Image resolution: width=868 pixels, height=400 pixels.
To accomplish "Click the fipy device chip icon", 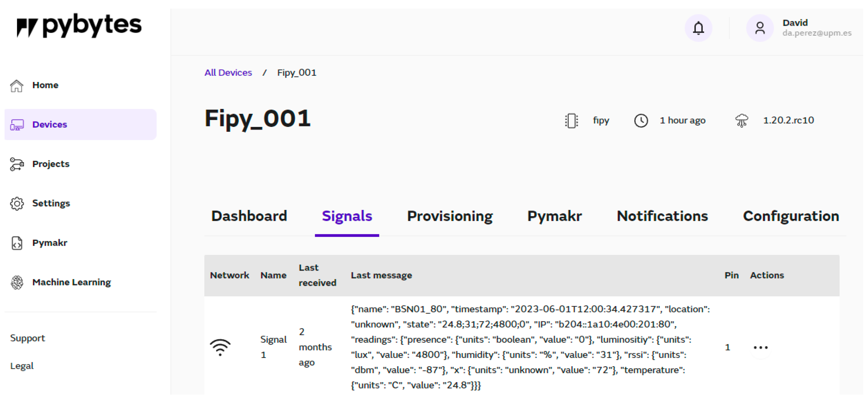I will [x=571, y=121].
